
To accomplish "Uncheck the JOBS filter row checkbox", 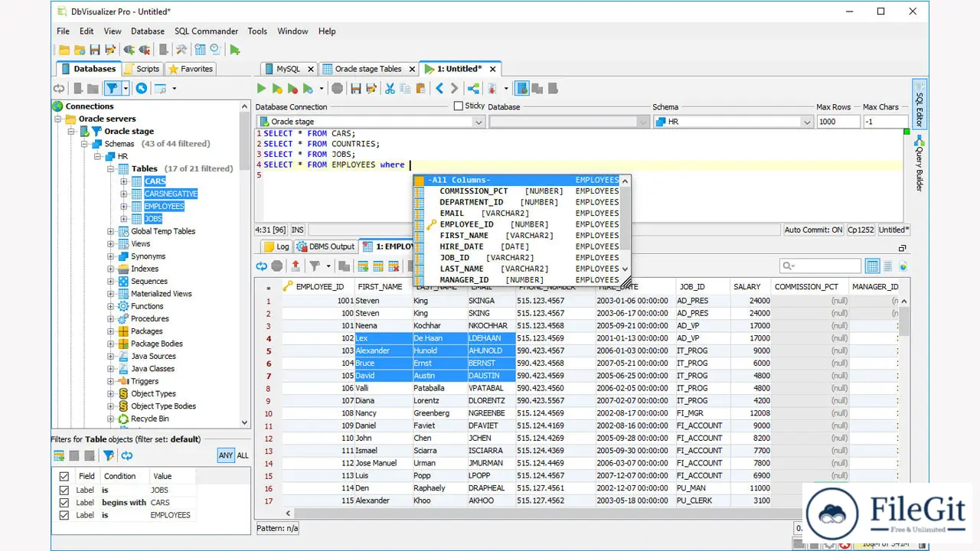I will pyautogui.click(x=64, y=490).
